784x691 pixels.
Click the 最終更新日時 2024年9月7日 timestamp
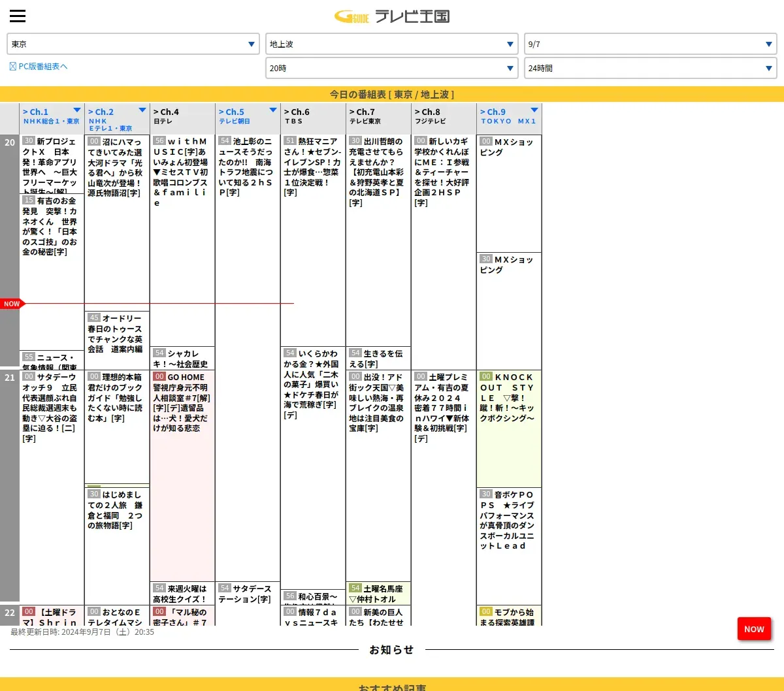click(82, 632)
